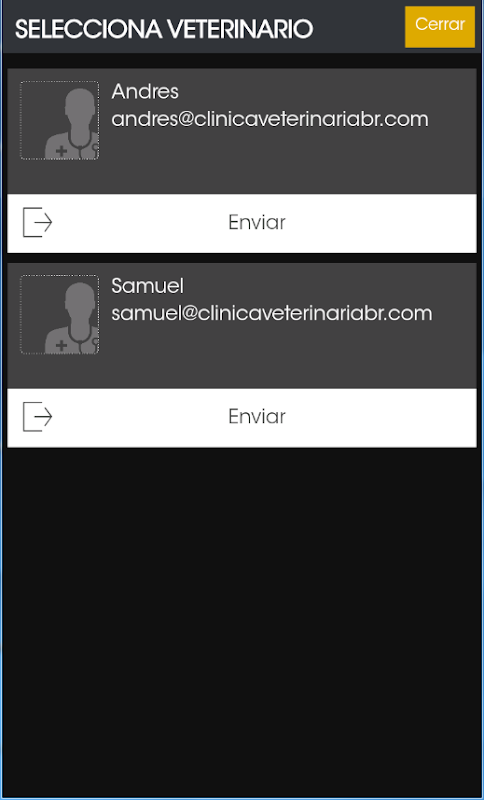Click the stethoscope on Samuel's avatar
Image resolution: width=484 pixels, height=800 pixels.
(83, 341)
